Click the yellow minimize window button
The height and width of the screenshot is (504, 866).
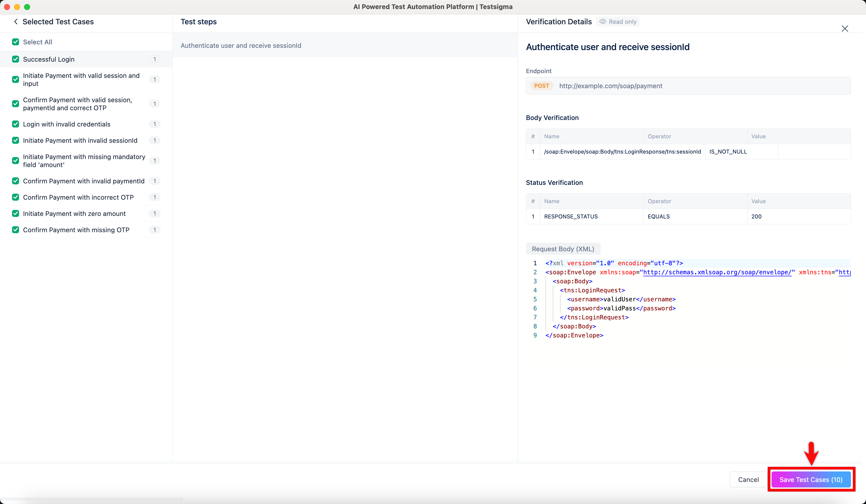(x=17, y=7)
